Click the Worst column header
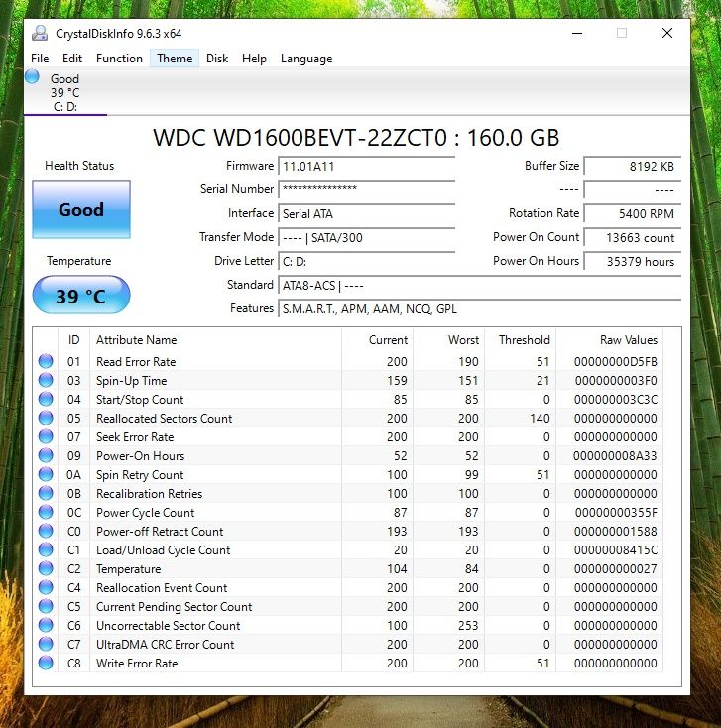721x728 pixels. tap(449, 340)
